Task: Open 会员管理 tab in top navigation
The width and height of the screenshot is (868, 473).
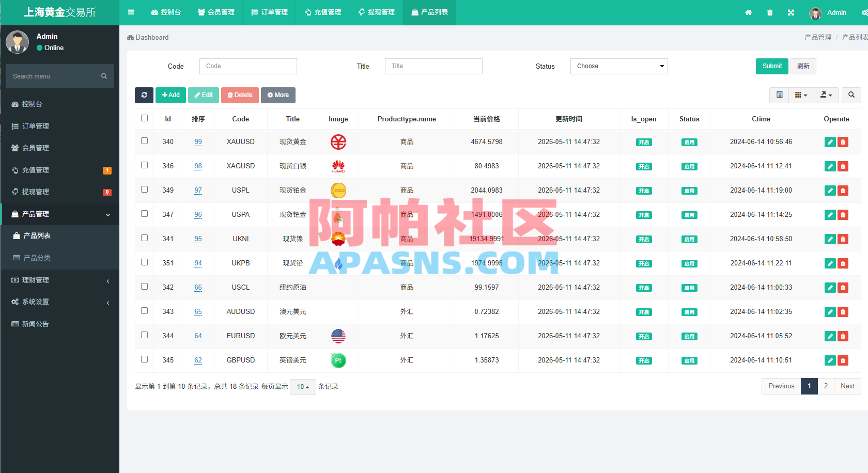Action: tap(216, 12)
